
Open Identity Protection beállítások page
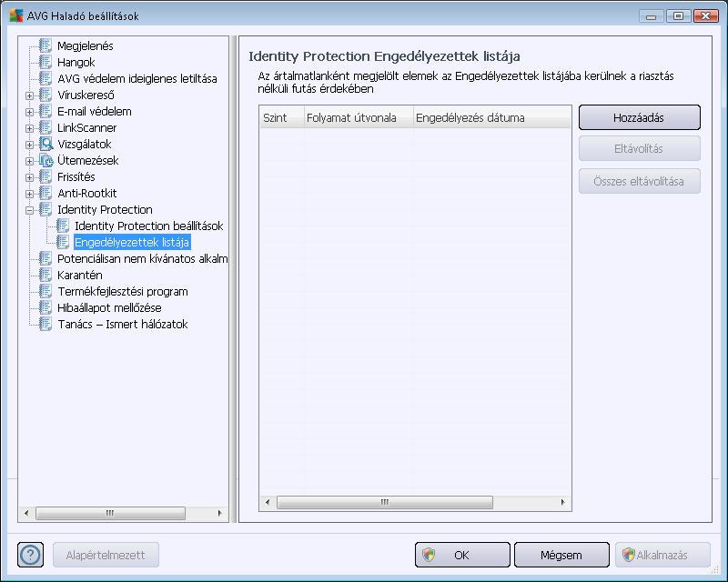tap(149, 226)
